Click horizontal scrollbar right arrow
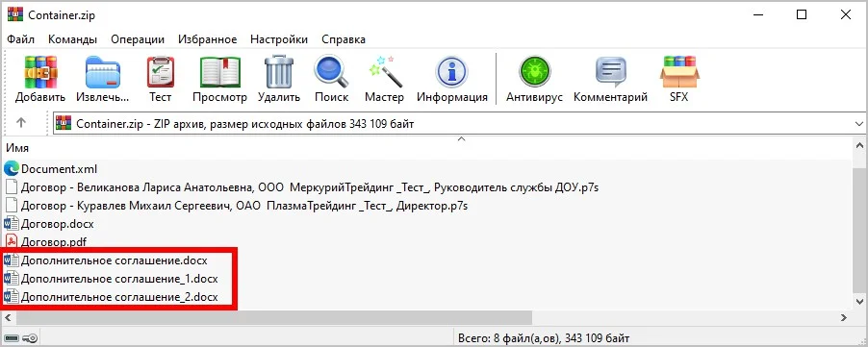 (x=844, y=317)
